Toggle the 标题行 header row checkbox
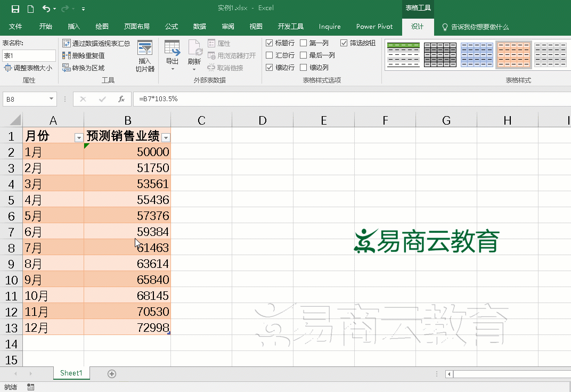 point(270,43)
